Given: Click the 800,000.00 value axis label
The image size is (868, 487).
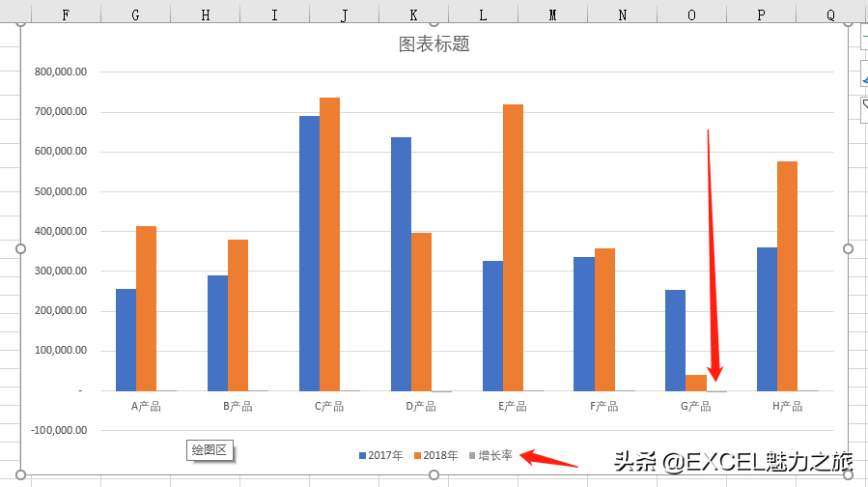Looking at the screenshot, I should click(x=60, y=72).
